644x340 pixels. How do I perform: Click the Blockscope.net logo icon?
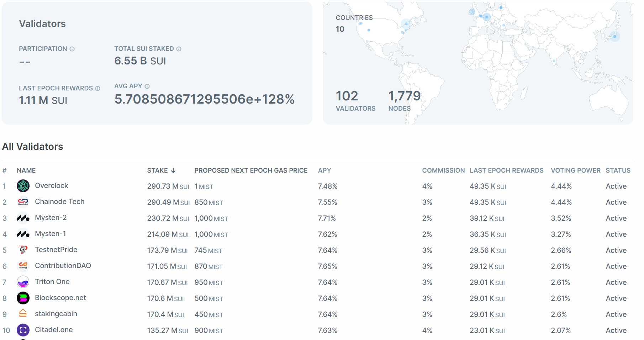[23, 298]
